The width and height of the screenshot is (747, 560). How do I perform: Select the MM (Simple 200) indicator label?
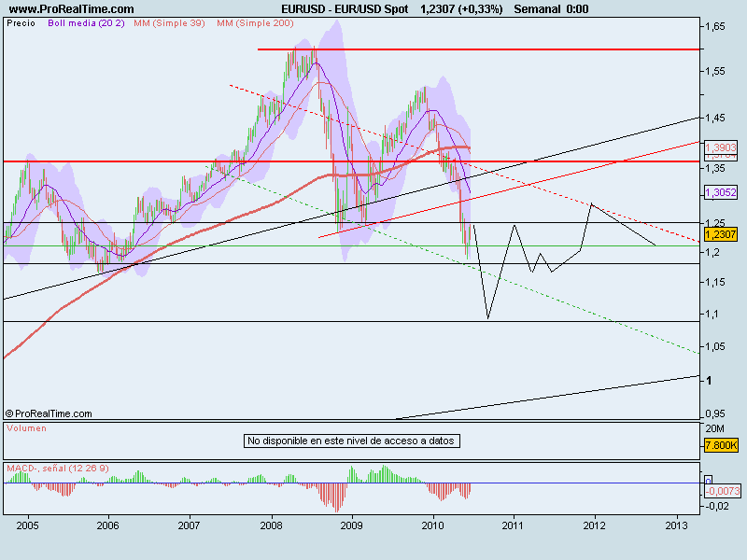click(255, 23)
